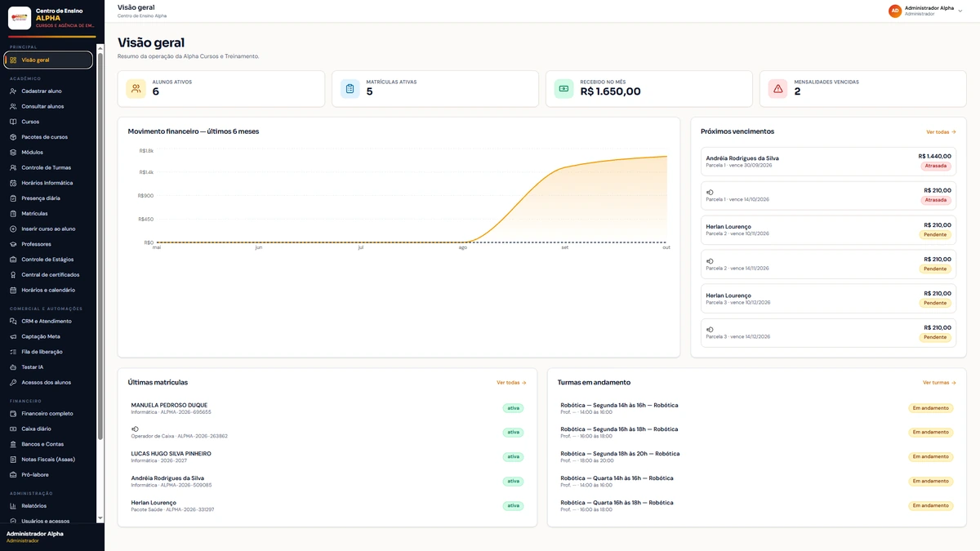980x551 pixels.
Task: Go to Controle de Turmas menu item
Action: 48,167
